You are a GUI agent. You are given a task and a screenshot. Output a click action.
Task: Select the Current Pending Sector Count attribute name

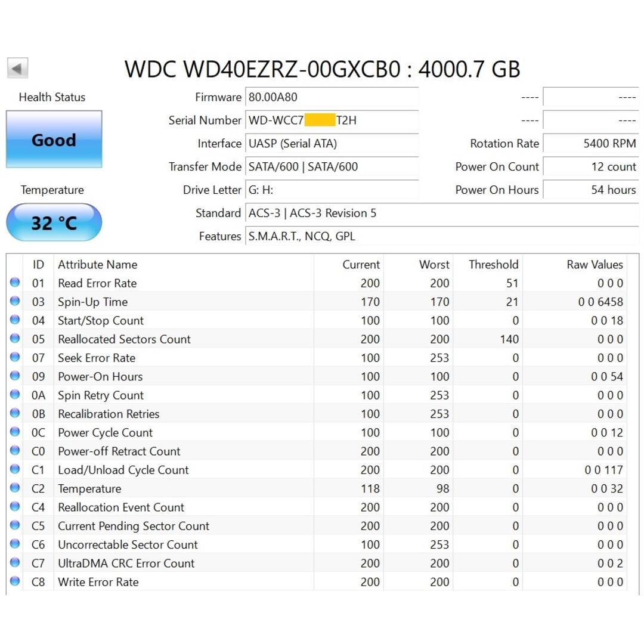pyautogui.click(x=134, y=526)
